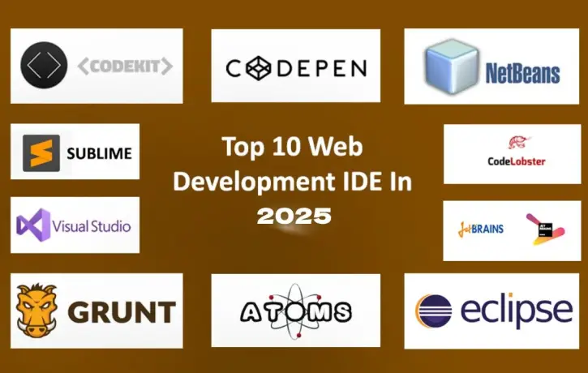
Task: Click the CodeLobster name text
Action: pyautogui.click(x=517, y=161)
